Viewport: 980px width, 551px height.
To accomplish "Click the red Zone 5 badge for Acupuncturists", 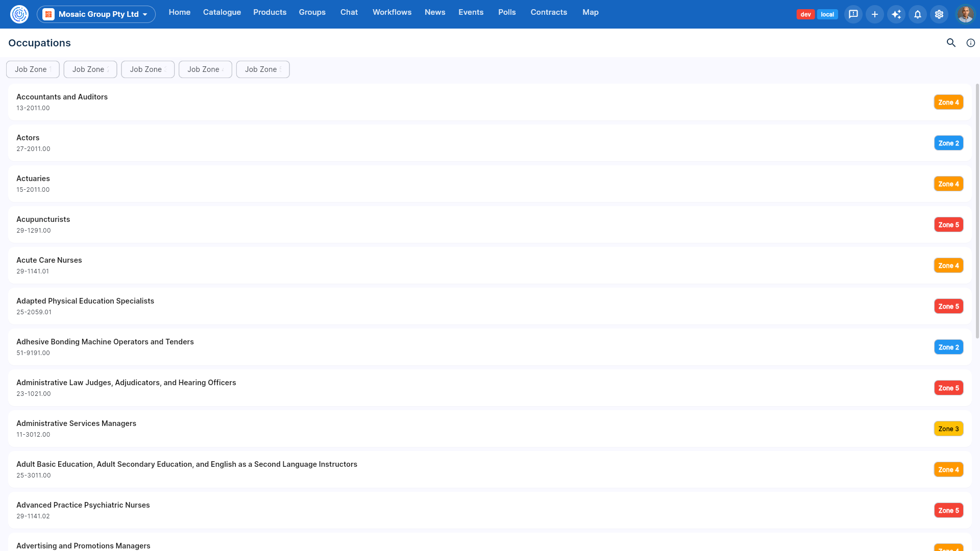I will (x=949, y=224).
